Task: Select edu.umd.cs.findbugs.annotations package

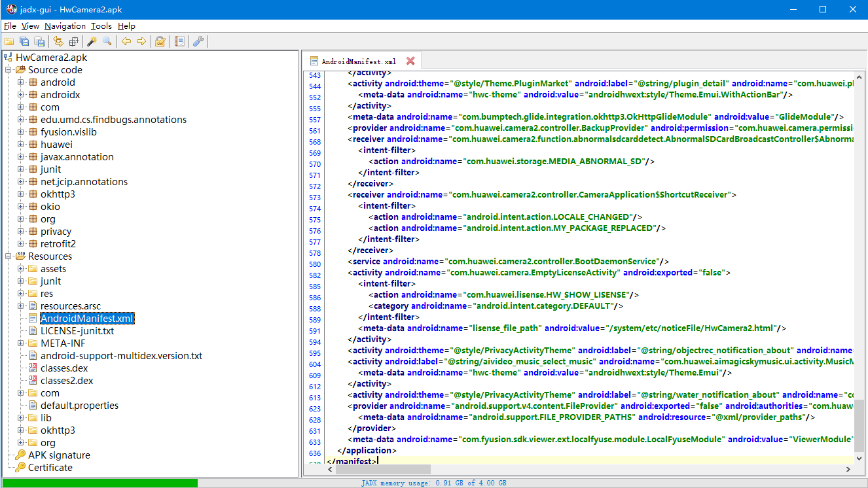Action: (x=113, y=120)
